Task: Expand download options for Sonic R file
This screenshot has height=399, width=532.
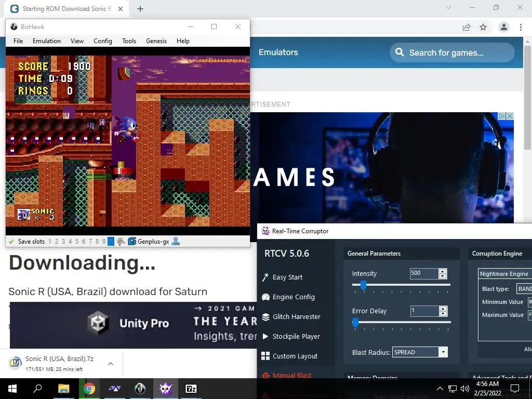Action: click(x=110, y=364)
